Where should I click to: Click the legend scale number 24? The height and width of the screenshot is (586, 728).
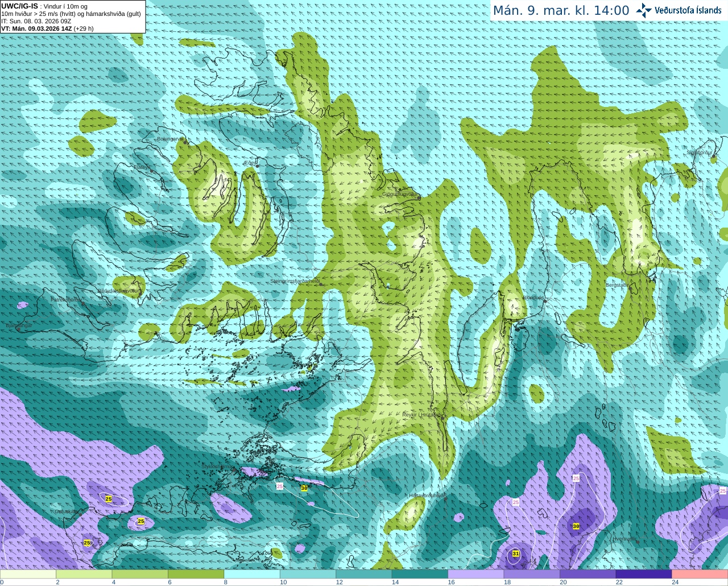[x=675, y=582]
